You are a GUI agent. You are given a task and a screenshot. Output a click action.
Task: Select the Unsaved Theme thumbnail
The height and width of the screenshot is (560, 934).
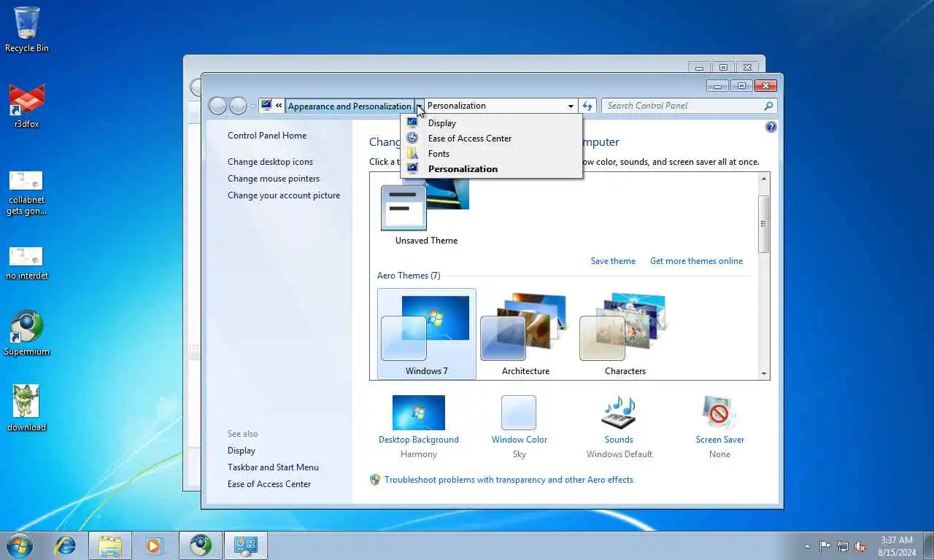coord(426,212)
